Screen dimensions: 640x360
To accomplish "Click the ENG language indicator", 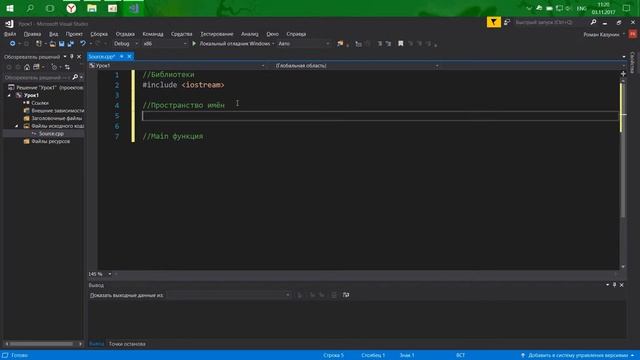I will [582, 8].
